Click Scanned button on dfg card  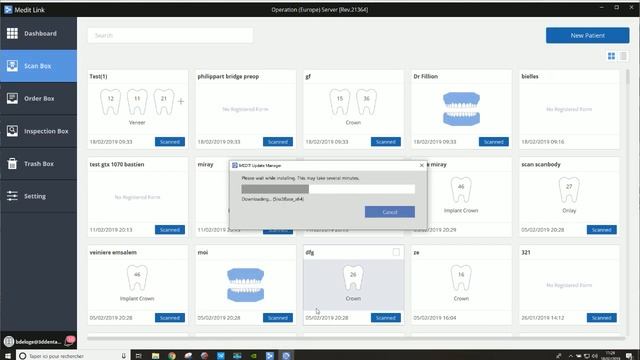point(386,318)
